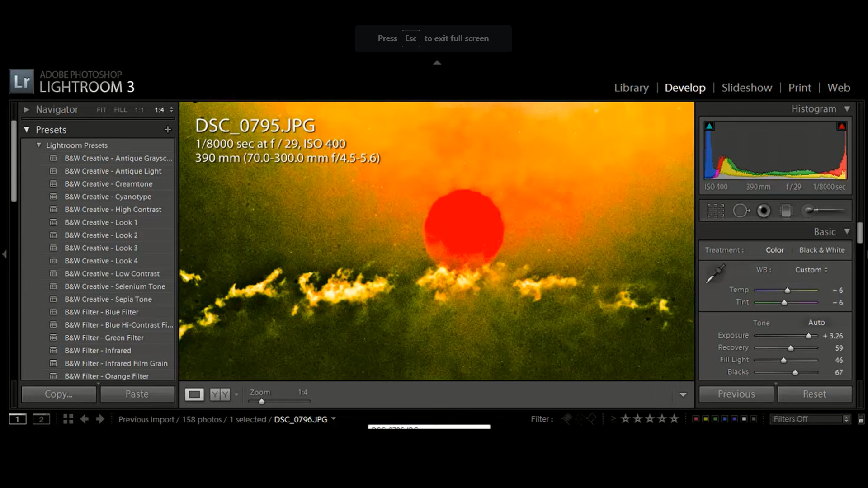The width and height of the screenshot is (868, 488).
Task: Select the Graduated Filter tool
Action: 786,211
